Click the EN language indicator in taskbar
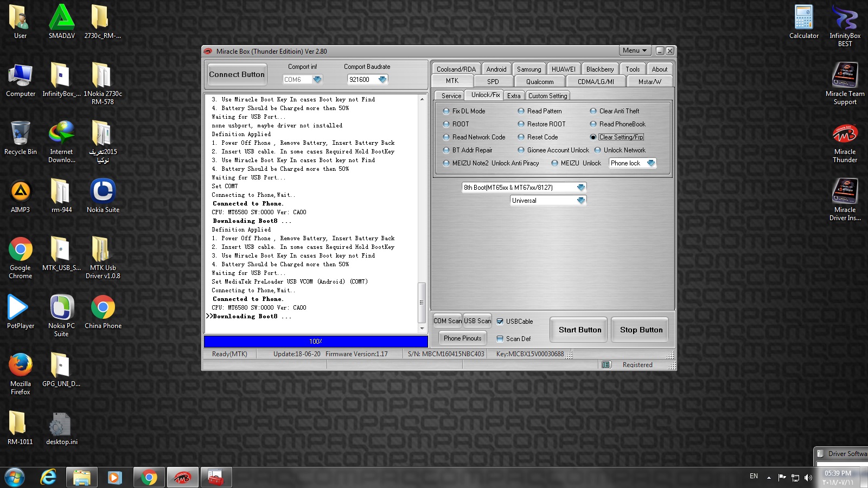This screenshot has width=868, height=488. tap(754, 476)
